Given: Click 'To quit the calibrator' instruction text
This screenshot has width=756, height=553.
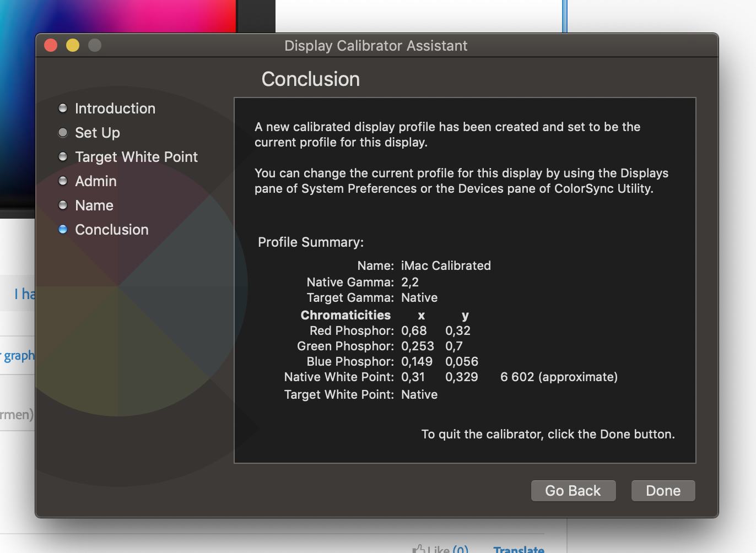Looking at the screenshot, I should coord(548,434).
